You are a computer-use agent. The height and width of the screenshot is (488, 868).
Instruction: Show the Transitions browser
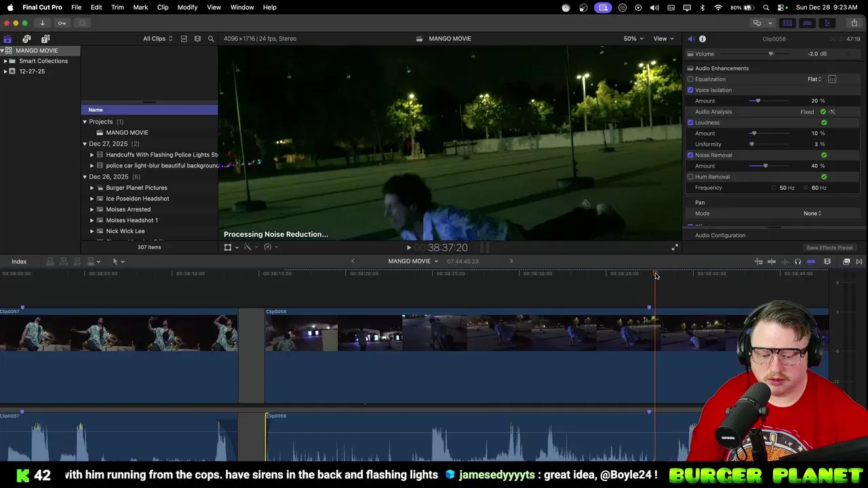859,262
